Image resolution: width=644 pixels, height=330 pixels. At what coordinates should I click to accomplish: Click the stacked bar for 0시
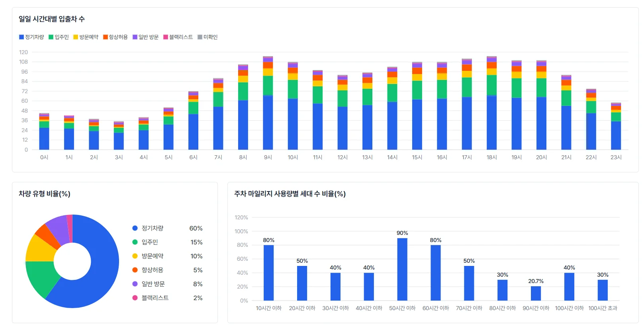coord(44,131)
